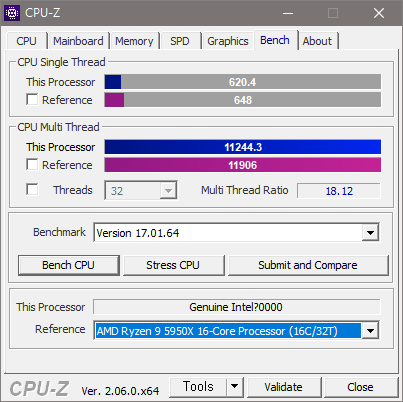Image resolution: width=403 pixels, height=402 pixels.
Task: Click Single Thread This Processor bar 620.4
Action: 243,82
